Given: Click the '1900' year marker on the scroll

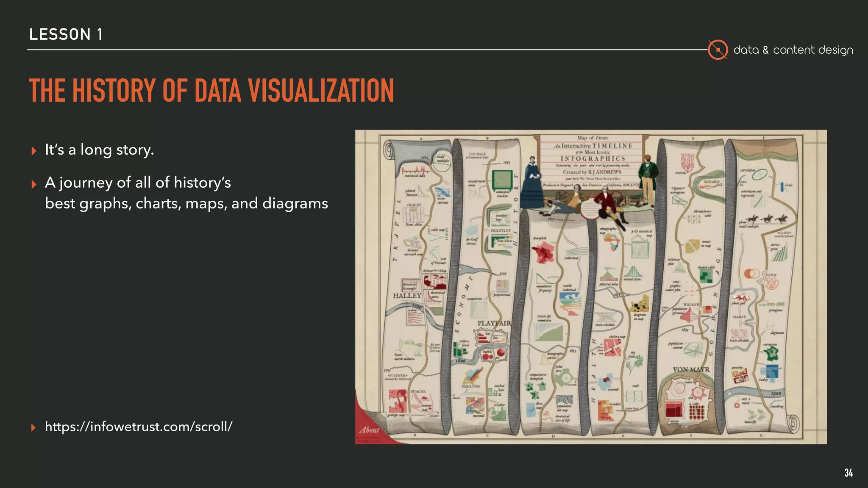Looking at the screenshot, I should 776,394.
